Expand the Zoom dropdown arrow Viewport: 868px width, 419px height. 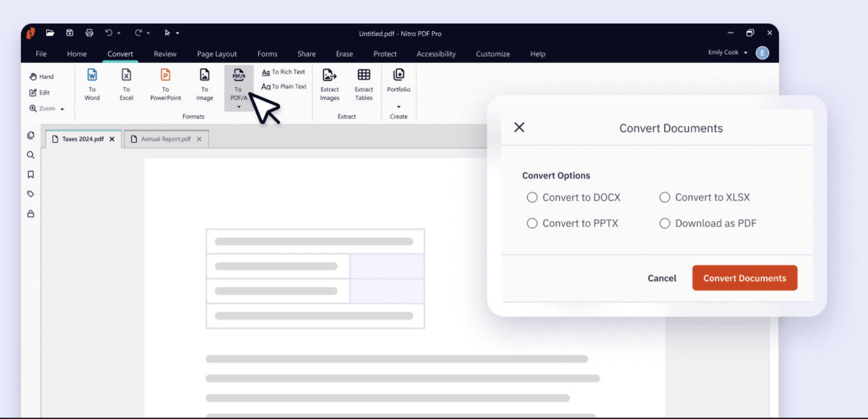62,109
